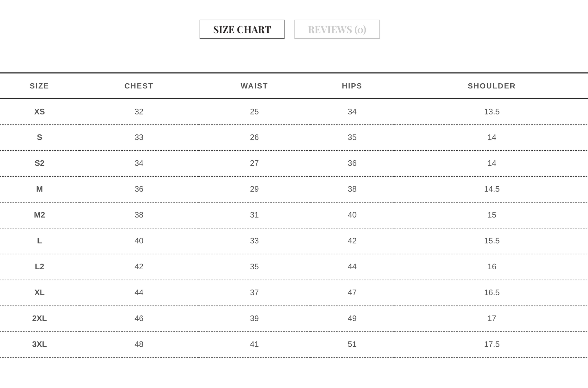This screenshot has width=588, height=388.
Task: Click the XS size row label
Action: [x=39, y=112]
